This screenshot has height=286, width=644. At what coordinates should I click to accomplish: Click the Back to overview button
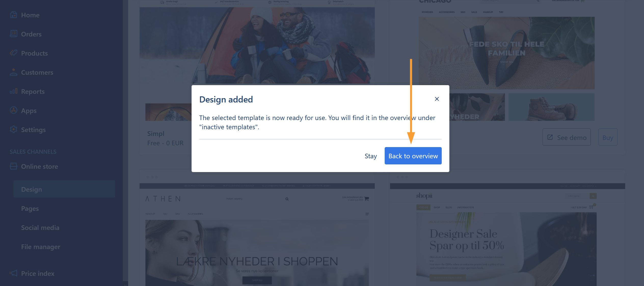click(413, 156)
